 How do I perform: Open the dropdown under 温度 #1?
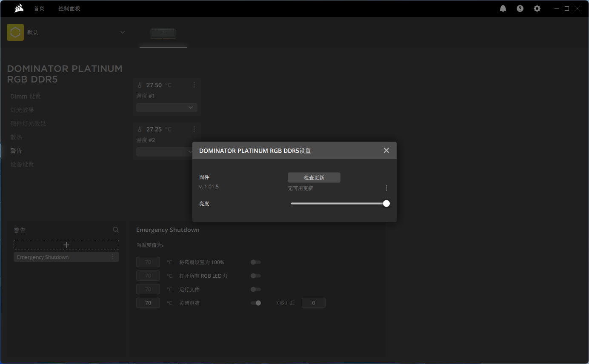pos(166,108)
